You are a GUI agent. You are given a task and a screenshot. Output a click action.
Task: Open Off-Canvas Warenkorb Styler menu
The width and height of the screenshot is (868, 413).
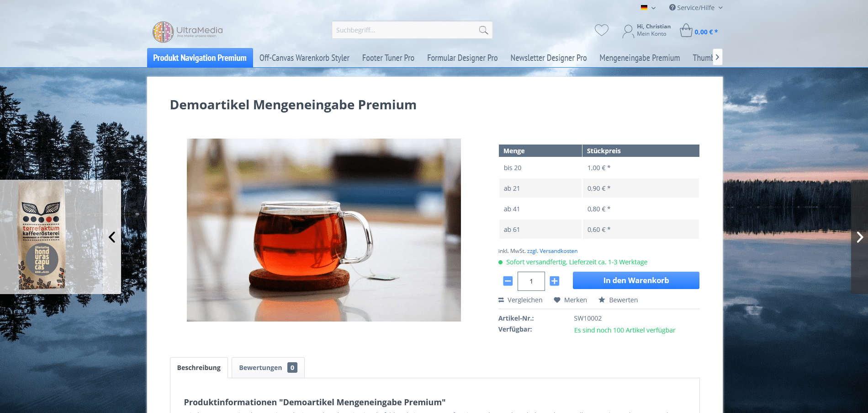(x=304, y=58)
